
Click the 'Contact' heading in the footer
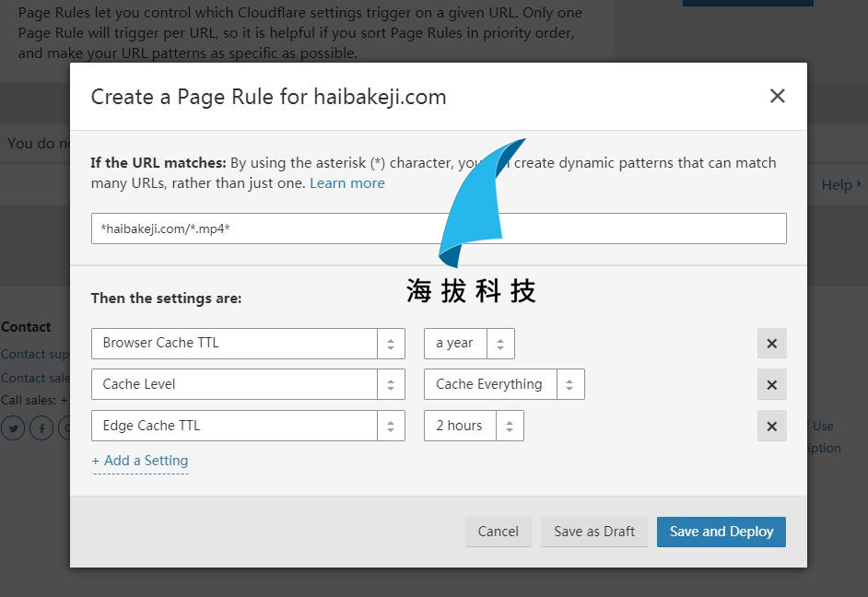point(26,327)
